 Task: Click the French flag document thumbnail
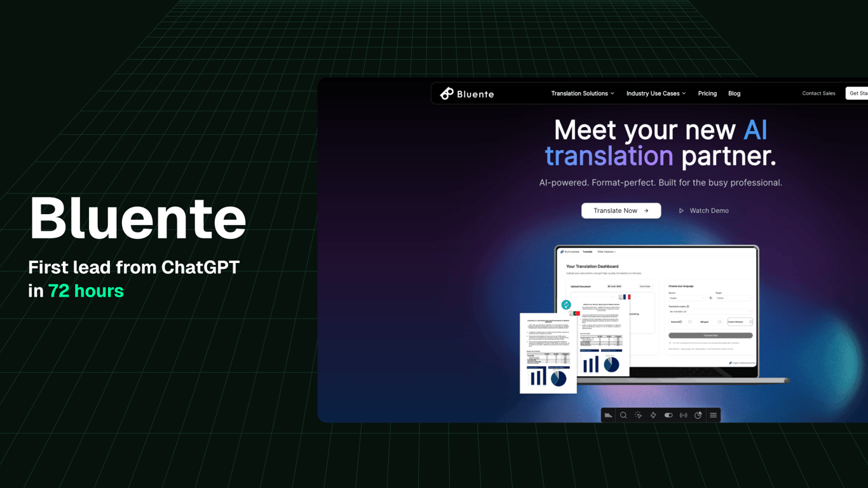click(604, 334)
